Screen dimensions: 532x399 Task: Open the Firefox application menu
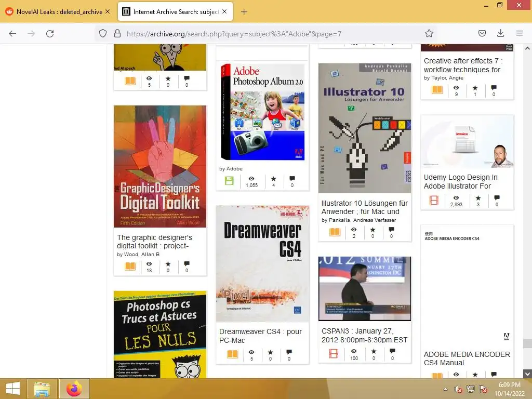(x=520, y=33)
